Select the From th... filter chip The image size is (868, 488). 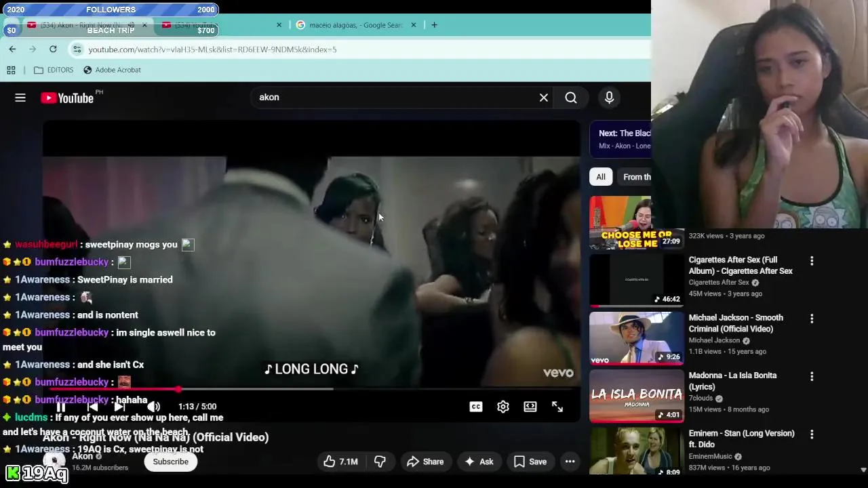[634, 177]
